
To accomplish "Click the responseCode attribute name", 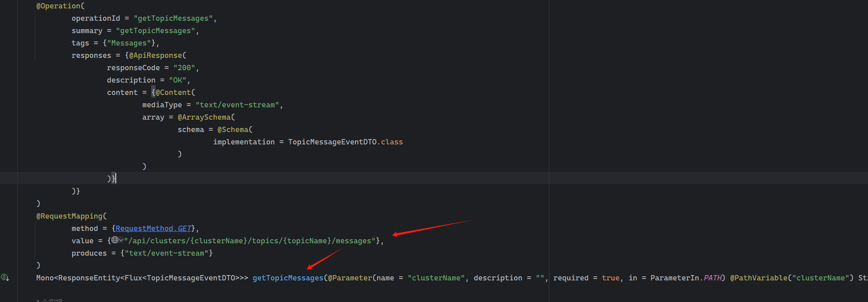I will coord(133,68).
